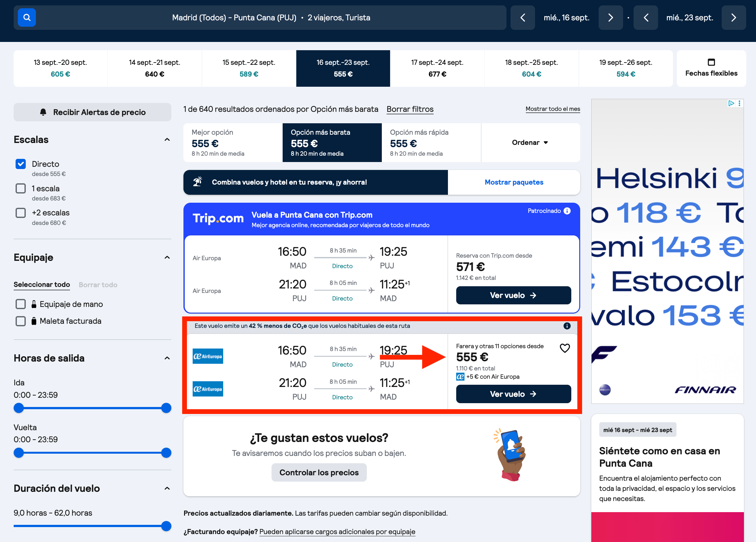This screenshot has height=542, width=756.
Task: Open additional baggage charges link
Action: 337,532
